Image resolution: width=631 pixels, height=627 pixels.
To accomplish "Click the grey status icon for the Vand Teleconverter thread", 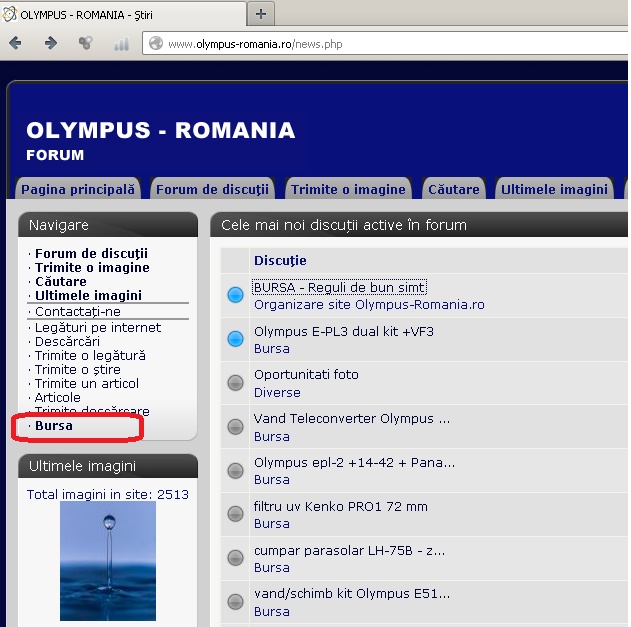I will coord(235,427).
